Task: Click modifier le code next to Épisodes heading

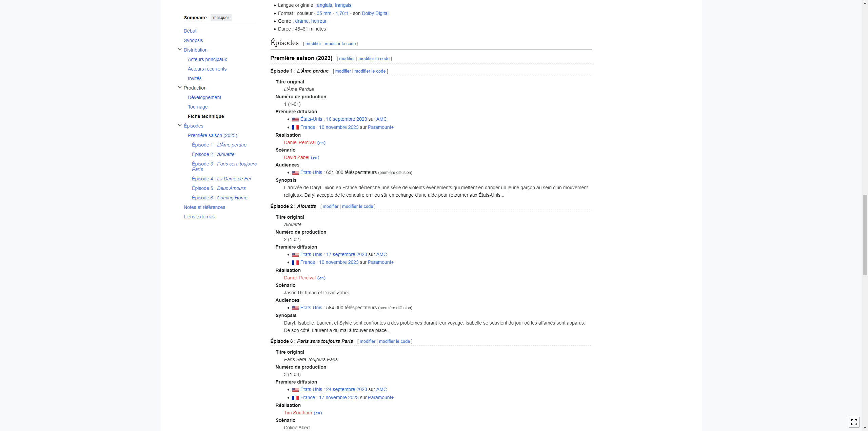Action: click(x=340, y=44)
